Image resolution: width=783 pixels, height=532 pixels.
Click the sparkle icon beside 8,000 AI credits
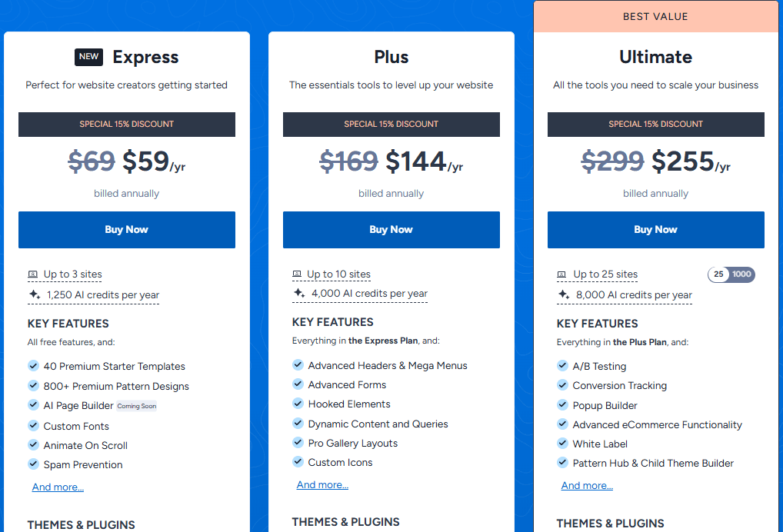[x=563, y=294]
